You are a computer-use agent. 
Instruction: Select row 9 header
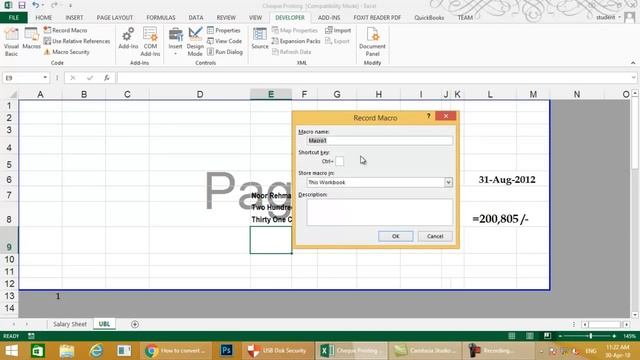[9, 240]
